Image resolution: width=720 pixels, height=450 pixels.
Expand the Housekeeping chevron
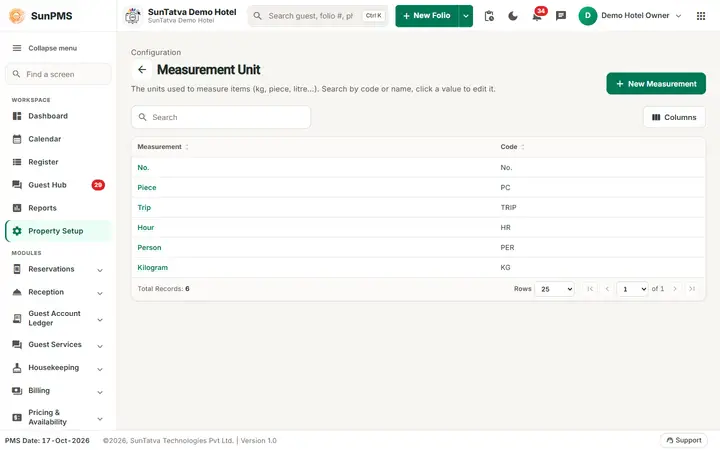point(100,369)
